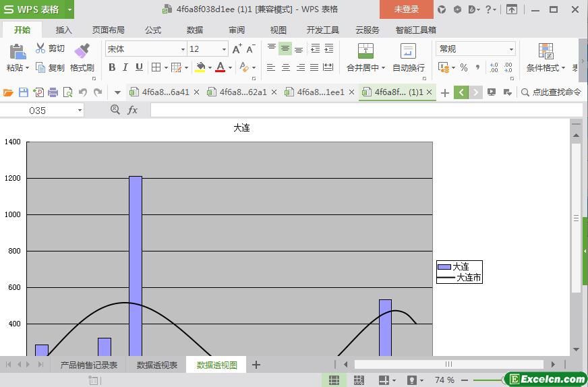Click the Cut (剪切) scissors icon
The width and height of the screenshot is (588, 387).
coord(40,49)
